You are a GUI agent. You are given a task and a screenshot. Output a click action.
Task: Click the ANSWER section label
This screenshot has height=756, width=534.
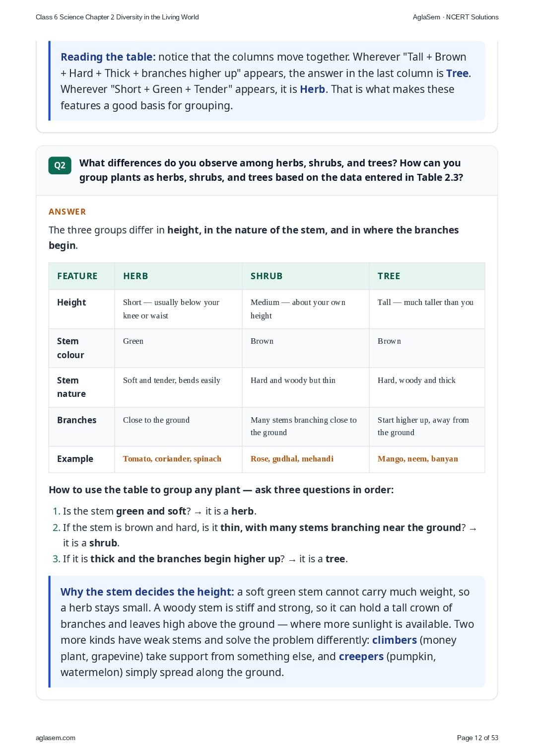click(67, 212)
